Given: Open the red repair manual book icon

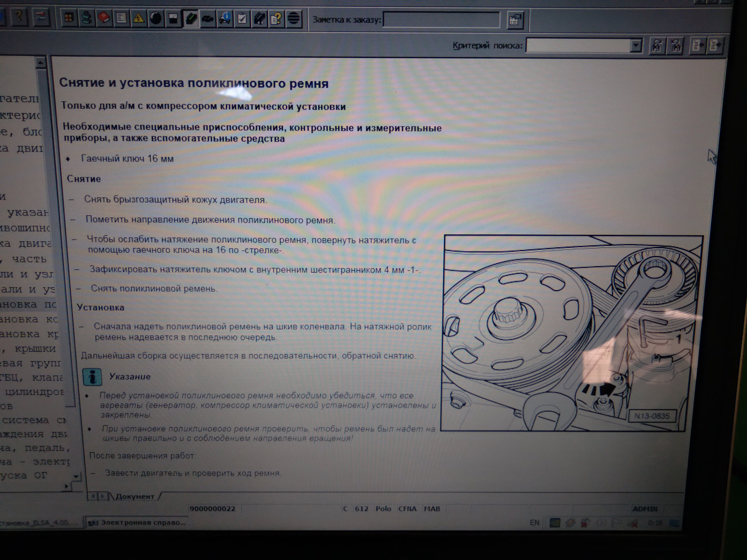Looking at the screenshot, I should coord(104,18).
